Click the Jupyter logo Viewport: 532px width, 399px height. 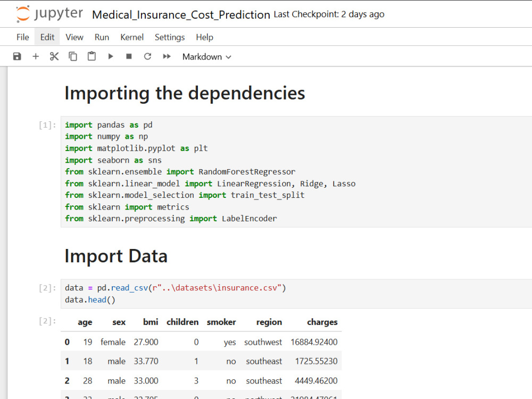click(x=49, y=14)
